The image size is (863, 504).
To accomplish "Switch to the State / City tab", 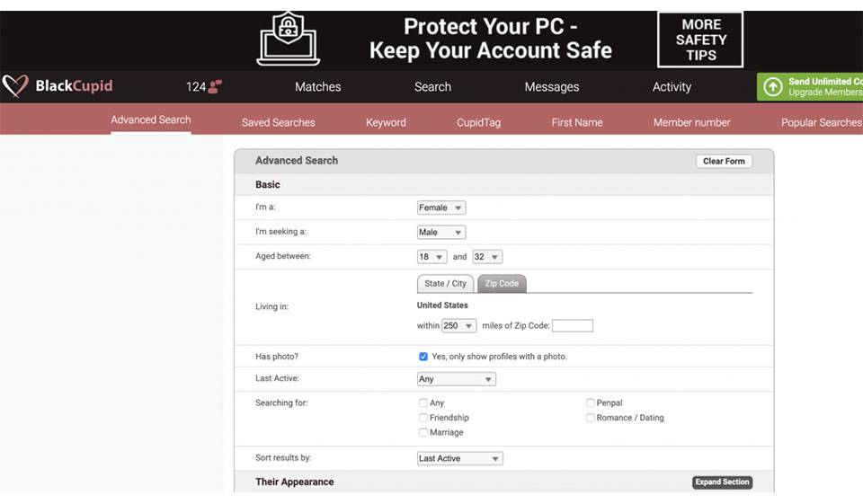I will tap(445, 284).
